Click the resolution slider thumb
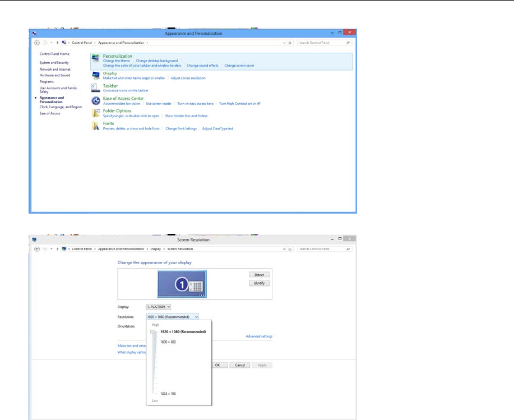Image resolution: width=514 pixels, height=420 pixels. point(153,332)
